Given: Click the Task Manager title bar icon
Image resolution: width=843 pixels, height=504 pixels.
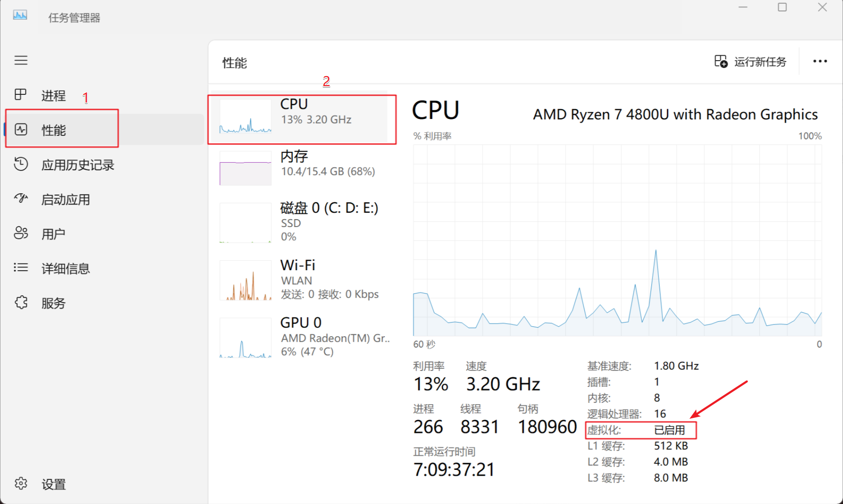Looking at the screenshot, I should 20,15.
